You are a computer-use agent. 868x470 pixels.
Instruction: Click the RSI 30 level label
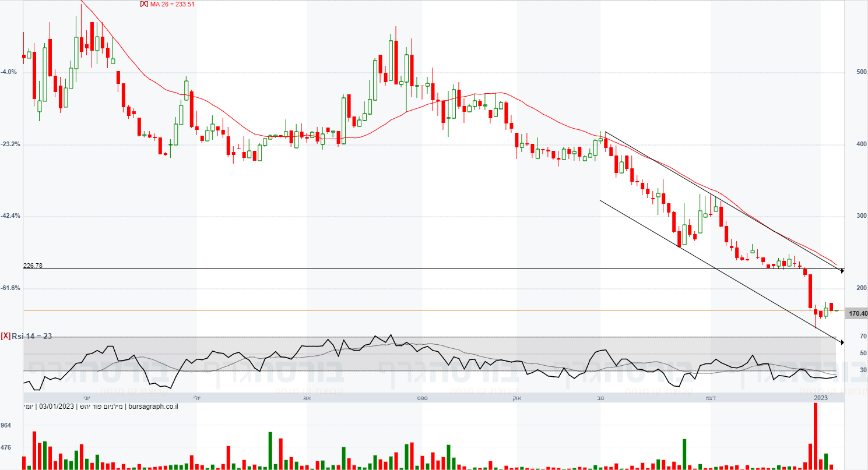863,370
